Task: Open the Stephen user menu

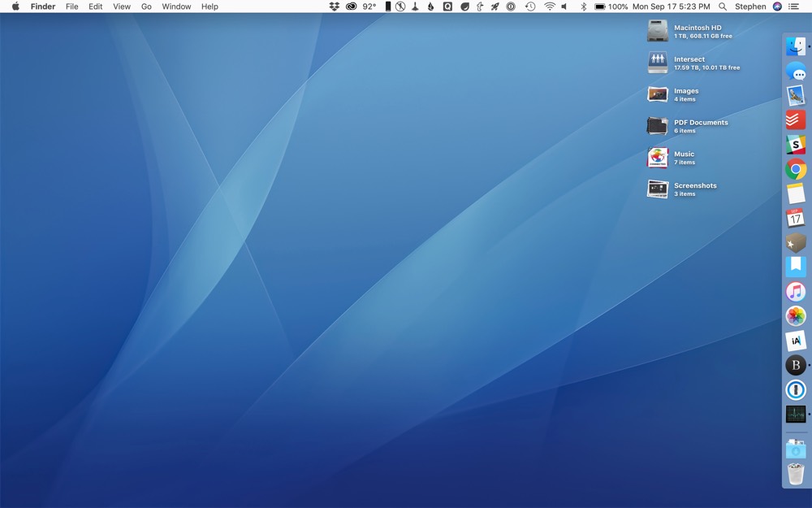Action: click(x=750, y=7)
